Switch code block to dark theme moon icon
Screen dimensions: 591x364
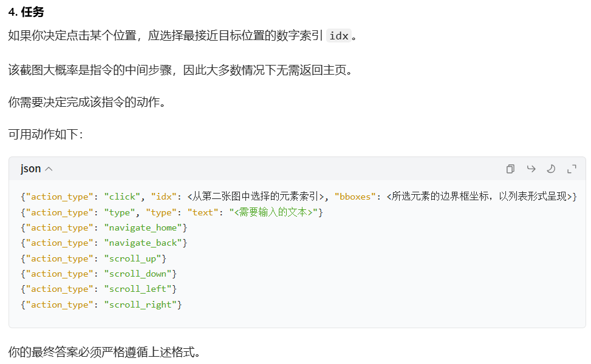[x=551, y=169]
